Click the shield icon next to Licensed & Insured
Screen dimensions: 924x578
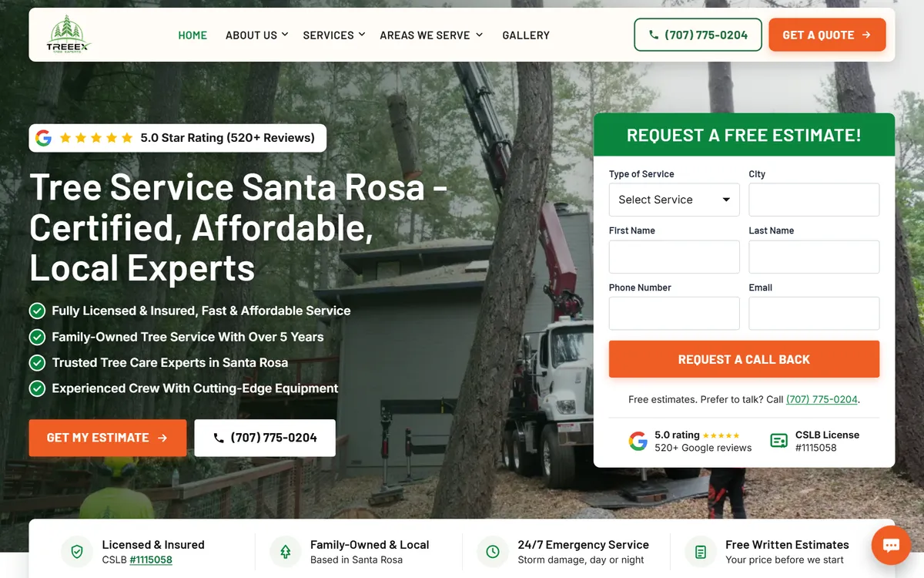click(76, 552)
